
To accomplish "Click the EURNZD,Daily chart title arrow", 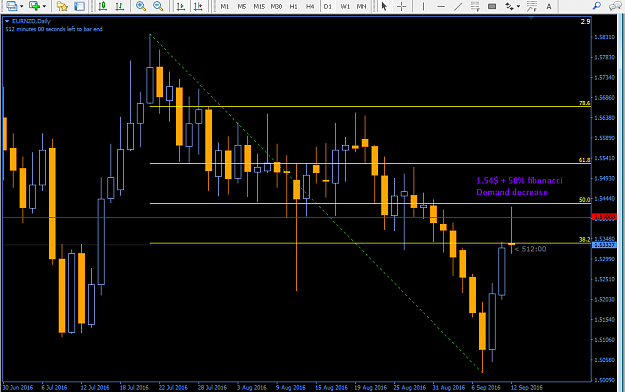I will tap(7, 21).
